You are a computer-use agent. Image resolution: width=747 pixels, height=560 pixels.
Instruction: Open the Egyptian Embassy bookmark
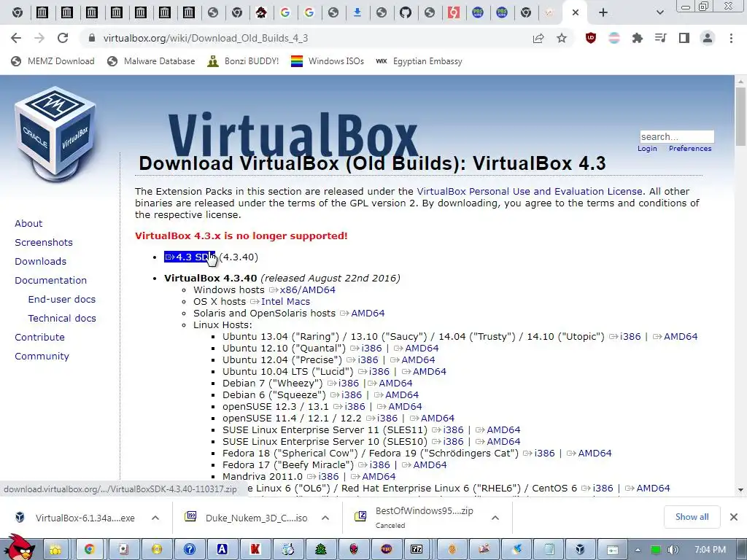tap(419, 61)
